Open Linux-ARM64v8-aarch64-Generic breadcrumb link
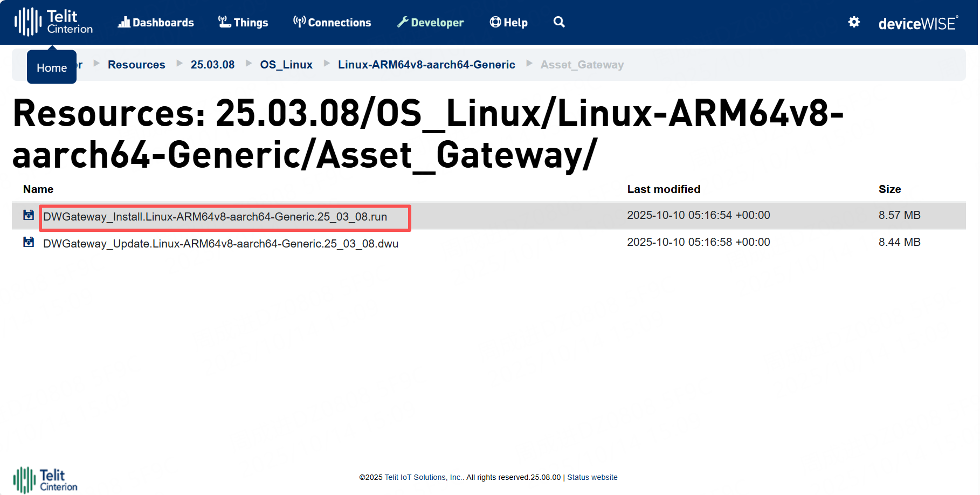The height and width of the screenshot is (495, 980). [x=426, y=65]
